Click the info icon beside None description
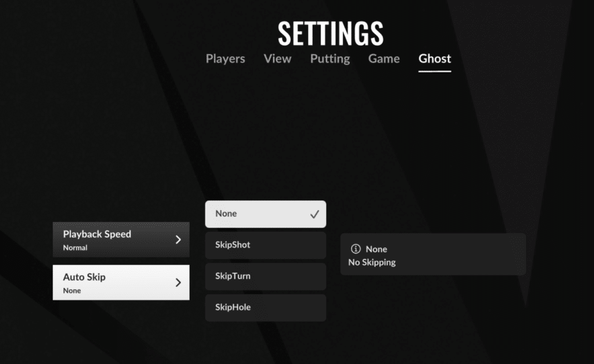Screen dimensions: 594x364 pos(356,249)
